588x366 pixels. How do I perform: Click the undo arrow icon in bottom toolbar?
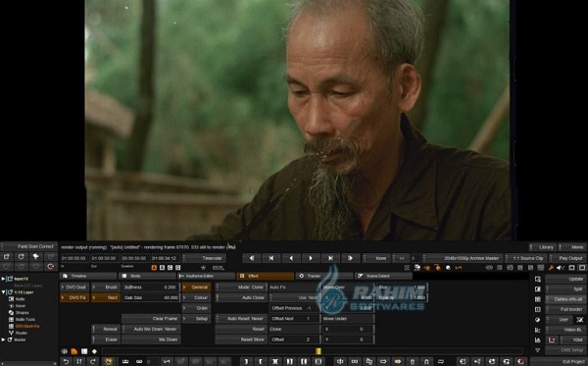click(66, 361)
